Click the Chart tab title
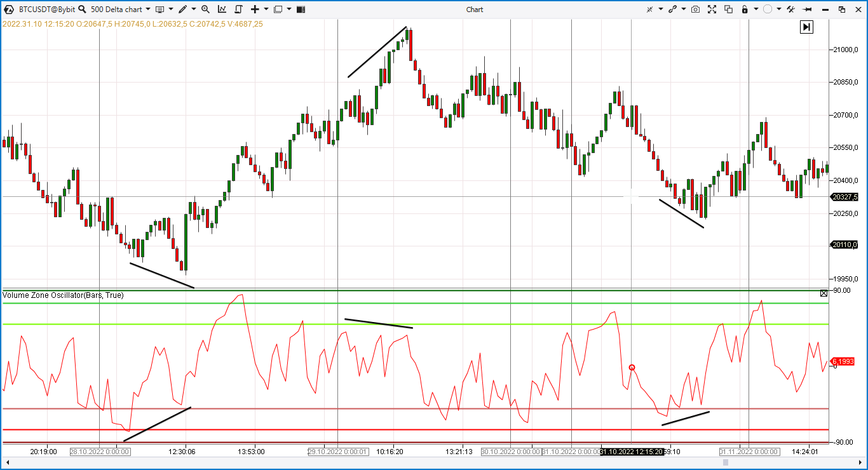This screenshot has width=868, height=470. [x=474, y=9]
